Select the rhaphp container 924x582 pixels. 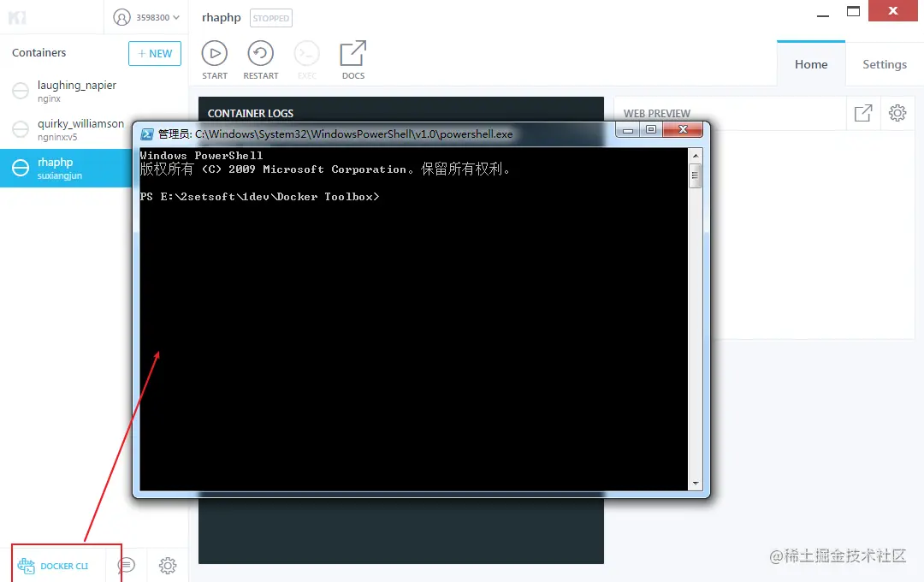65,168
